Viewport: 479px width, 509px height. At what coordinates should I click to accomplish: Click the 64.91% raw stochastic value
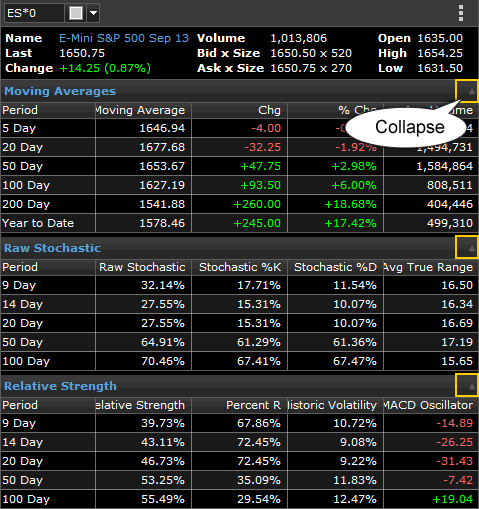163,342
